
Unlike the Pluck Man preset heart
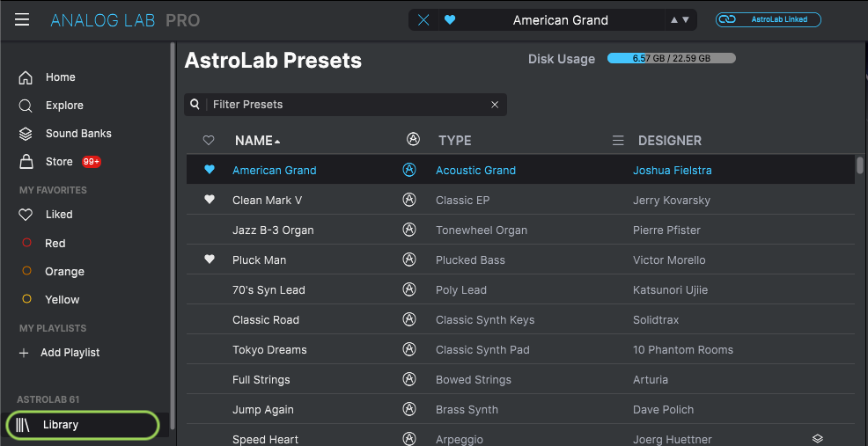210,260
